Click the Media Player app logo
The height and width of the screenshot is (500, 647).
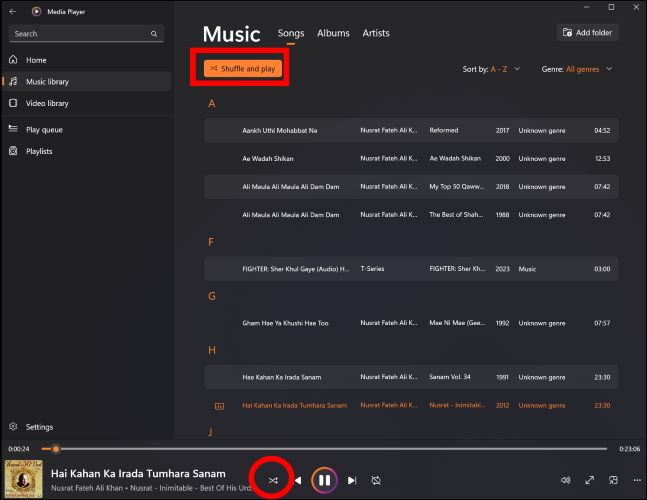click(36, 12)
